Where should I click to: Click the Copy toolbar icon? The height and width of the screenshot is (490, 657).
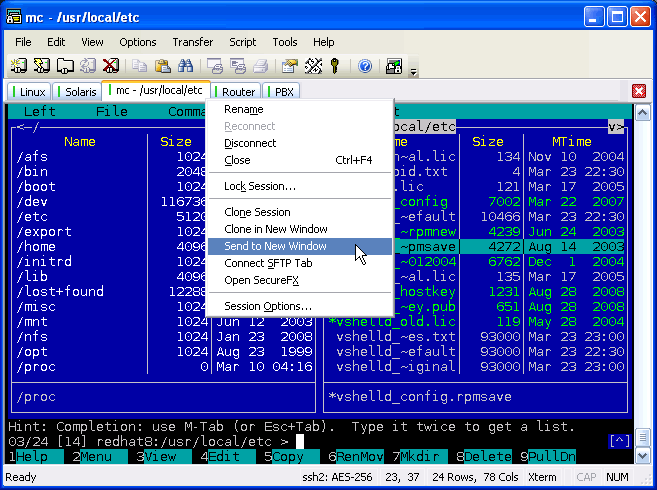[139, 66]
